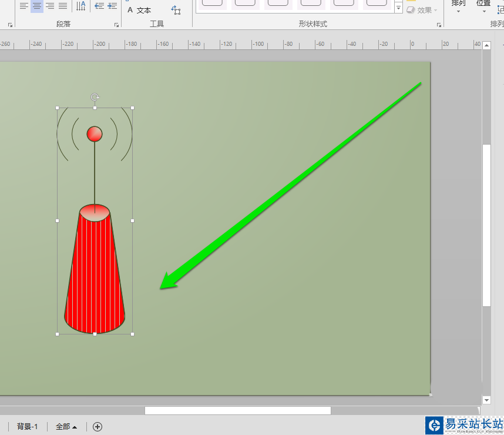Open the 效果 effects dropdown
The width and height of the screenshot is (504, 435).
[422, 11]
